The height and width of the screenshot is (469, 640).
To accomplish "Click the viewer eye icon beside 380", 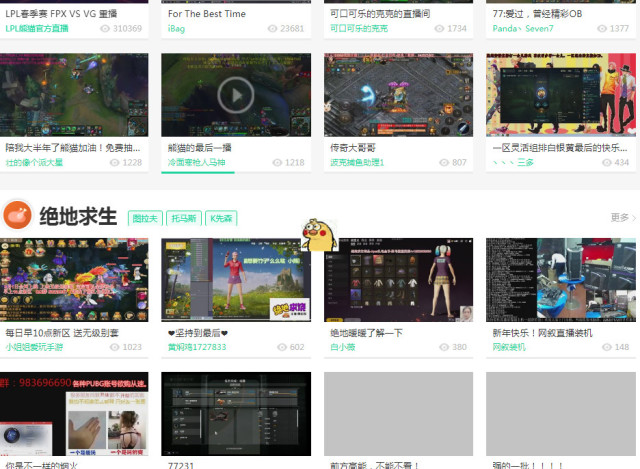I will (x=444, y=347).
